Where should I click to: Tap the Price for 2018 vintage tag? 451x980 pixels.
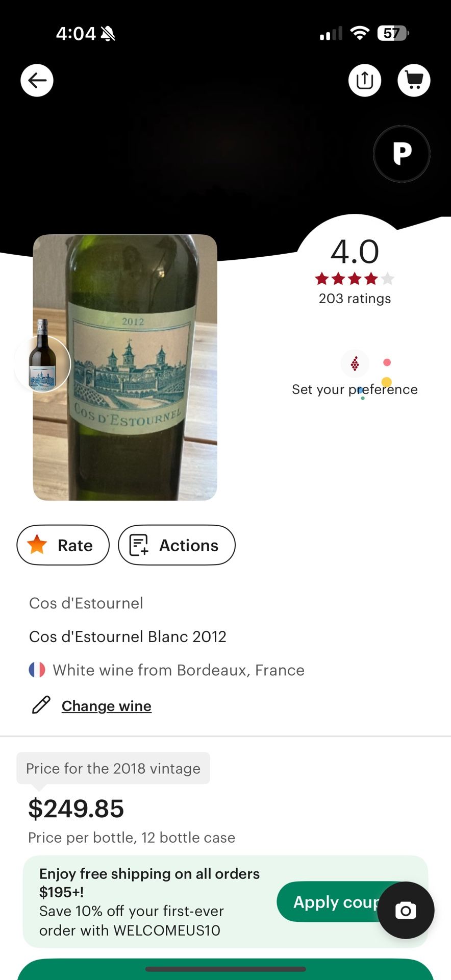pos(113,768)
